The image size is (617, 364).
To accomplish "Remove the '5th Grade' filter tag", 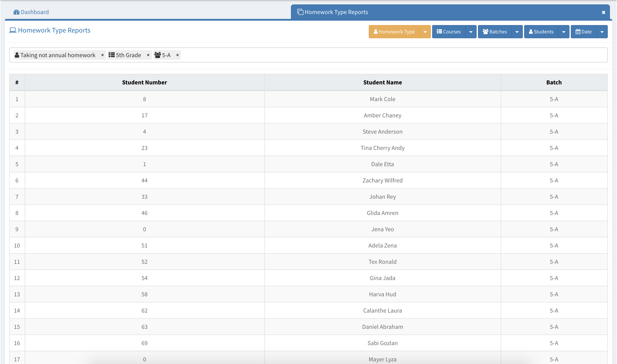I will [148, 55].
